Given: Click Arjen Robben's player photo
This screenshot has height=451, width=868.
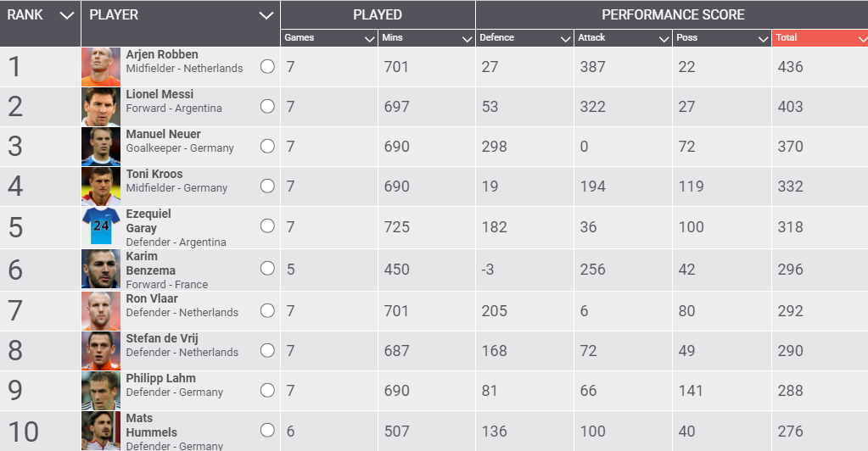Looking at the screenshot, I should [101, 67].
